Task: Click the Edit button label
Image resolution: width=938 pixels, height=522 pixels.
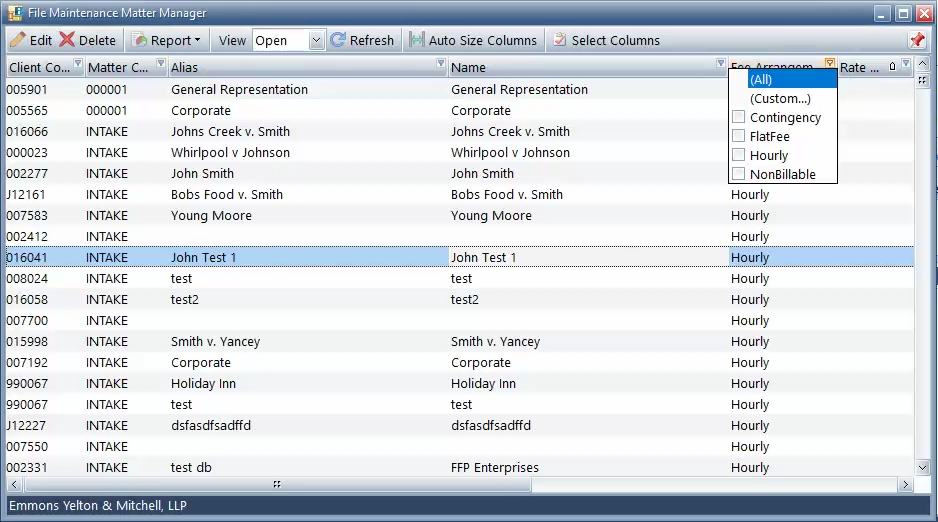Action: point(41,41)
